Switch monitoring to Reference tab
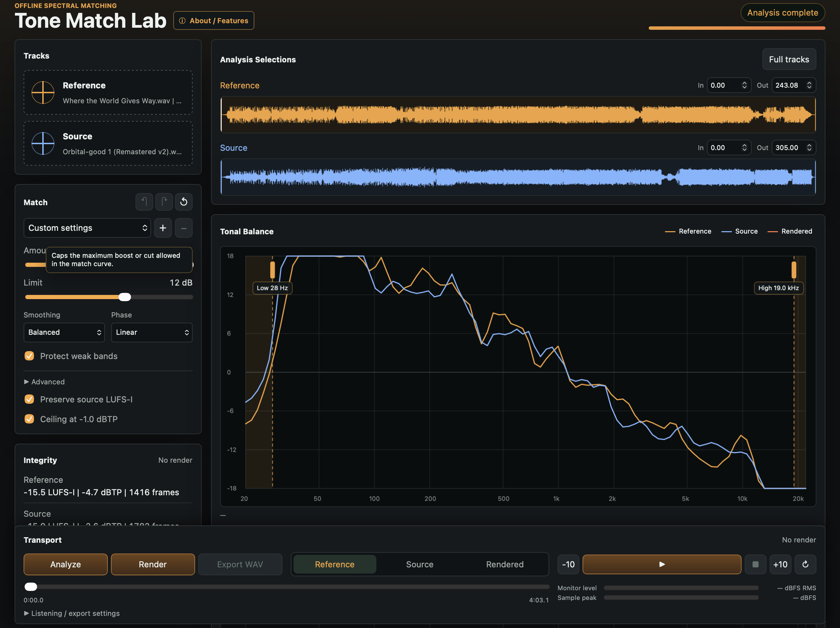The height and width of the screenshot is (628, 840). click(x=334, y=564)
